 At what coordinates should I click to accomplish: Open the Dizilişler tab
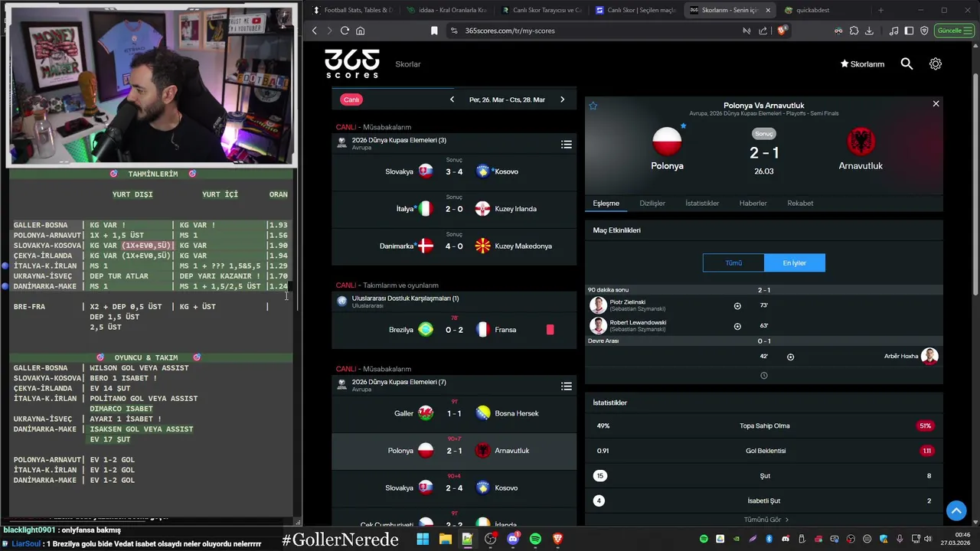tap(652, 204)
